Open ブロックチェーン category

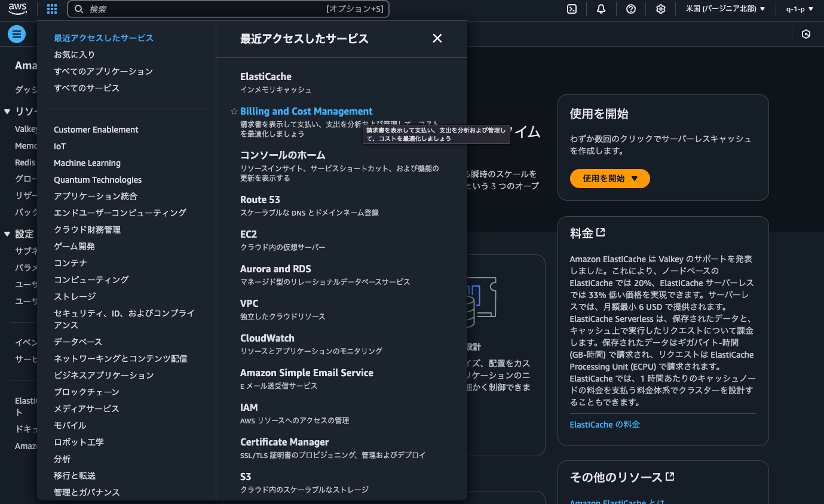[87, 392]
